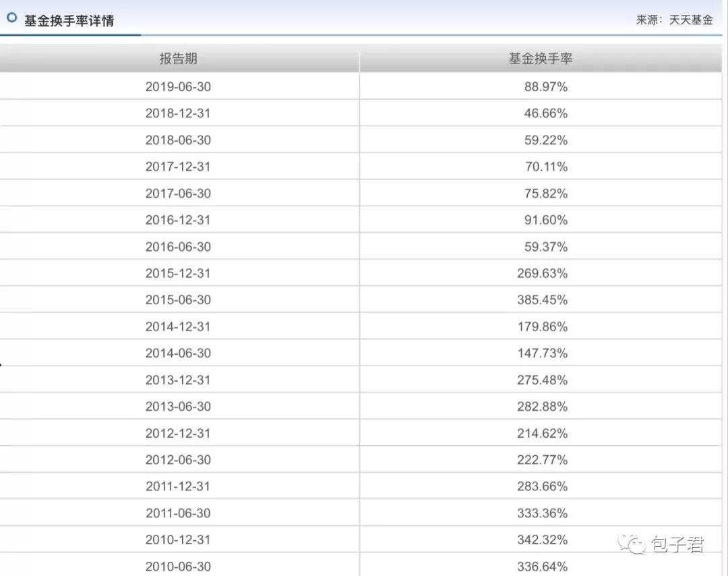Click the 282.88% turnover percentage
Image resolution: width=728 pixels, height=576 pixels.
[546, 406]
